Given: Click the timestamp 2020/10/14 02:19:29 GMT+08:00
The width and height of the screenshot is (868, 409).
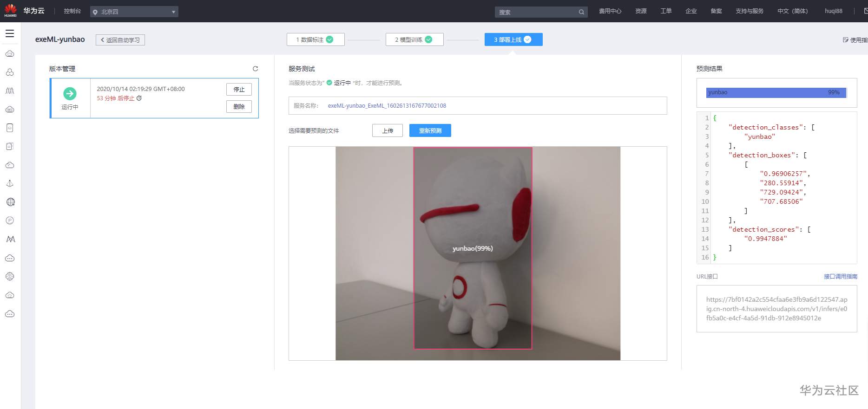Looking at the screenshot, I should pos(141,89).
